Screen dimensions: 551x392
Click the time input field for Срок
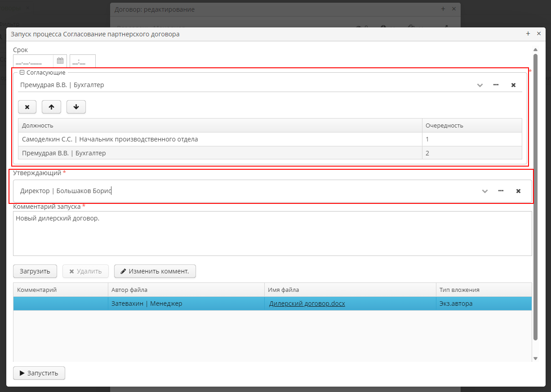82,61
